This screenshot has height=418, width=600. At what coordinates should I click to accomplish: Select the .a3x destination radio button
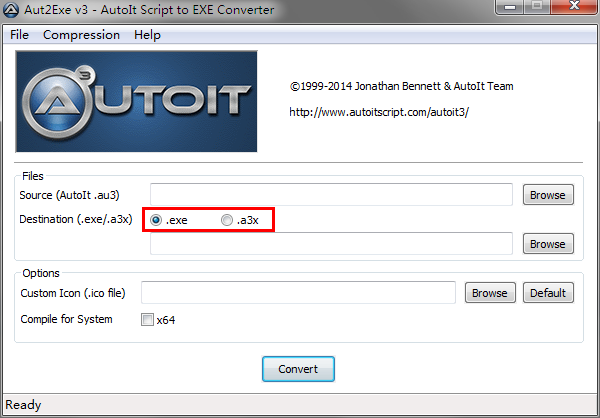(x=227, y=219)
